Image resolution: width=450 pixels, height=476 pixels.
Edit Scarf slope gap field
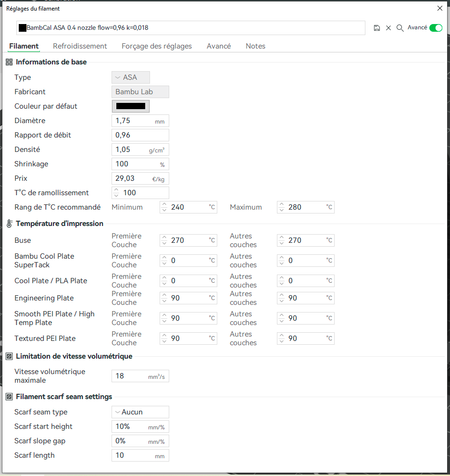tap(140, 441)
